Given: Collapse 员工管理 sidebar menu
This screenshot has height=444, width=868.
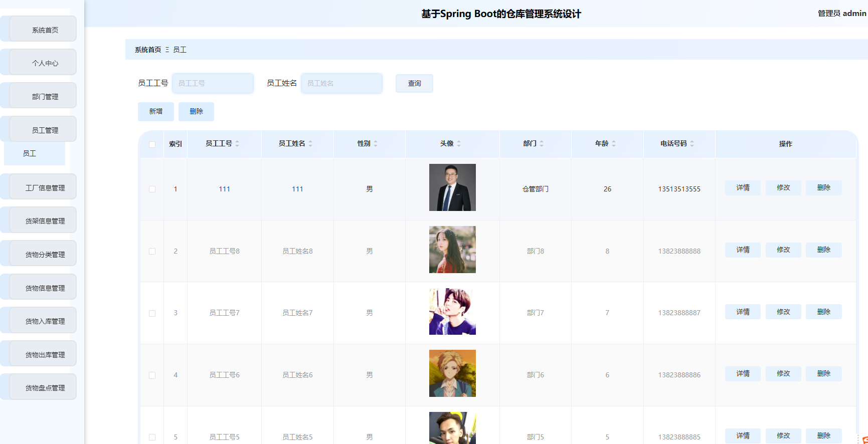Looking at the screenshot, I should coord(43,129).
